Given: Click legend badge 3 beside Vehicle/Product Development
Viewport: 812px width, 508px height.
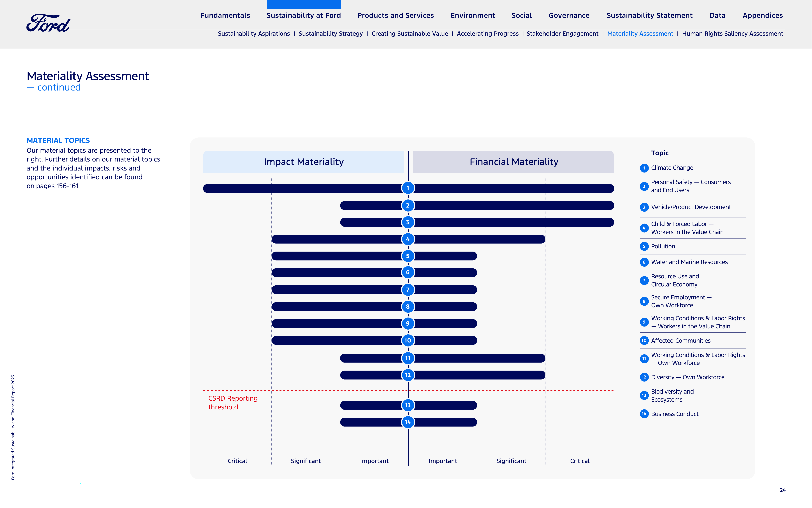Looking at the screenshot, I should [x=644, y=207].
